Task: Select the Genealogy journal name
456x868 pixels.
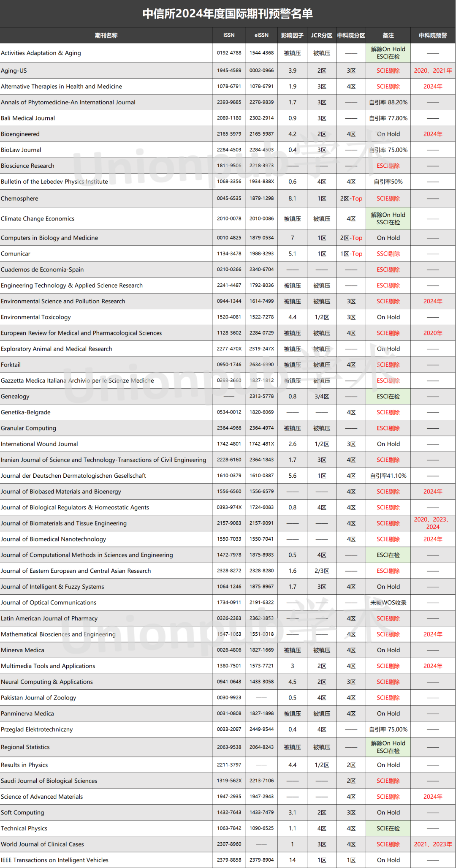Action: coord(15,397)
